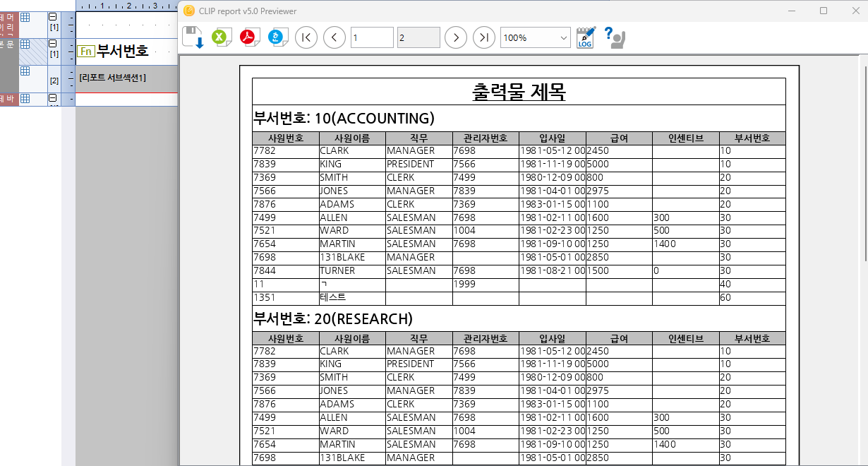The height and width of the screenshot is (466, 868).
Task: Click the save report icon
Action: coord(193,37)
